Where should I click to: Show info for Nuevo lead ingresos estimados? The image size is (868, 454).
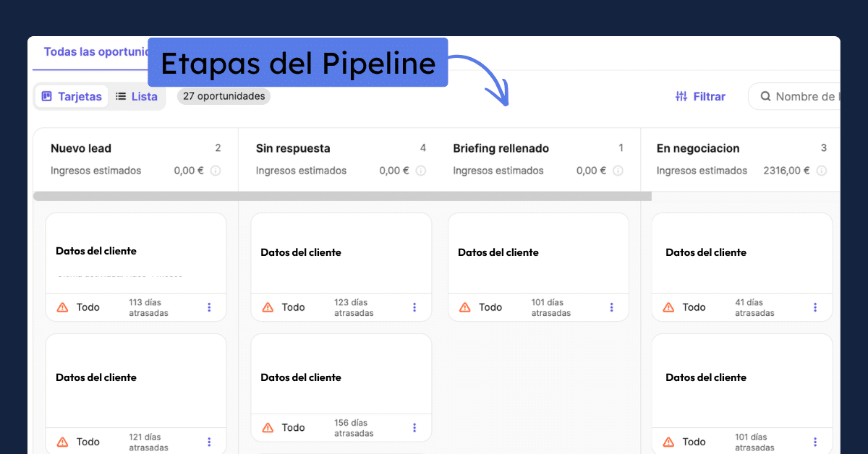tap(216, 171)
